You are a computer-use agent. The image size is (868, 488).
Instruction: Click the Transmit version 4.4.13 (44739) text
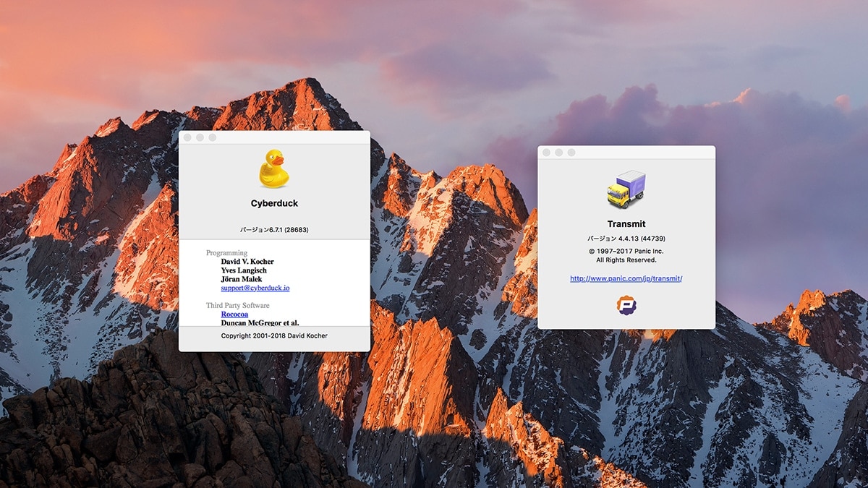tap(626, 239)
